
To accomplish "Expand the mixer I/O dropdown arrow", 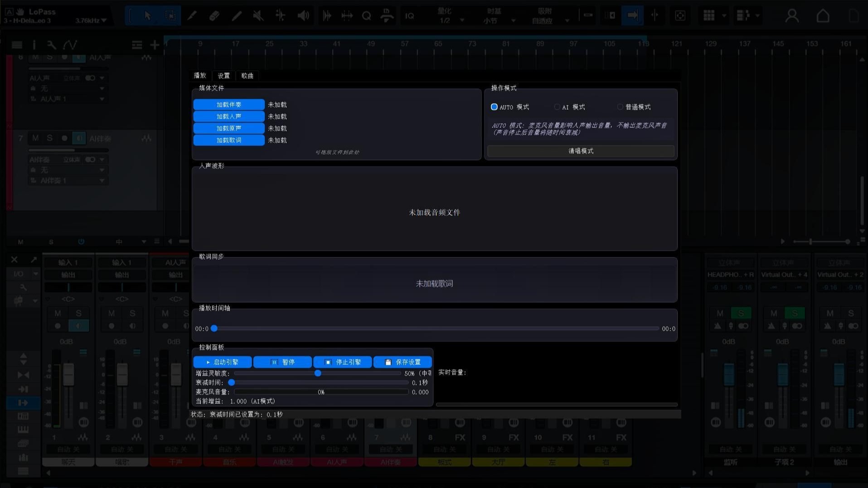I will [35, 274].
